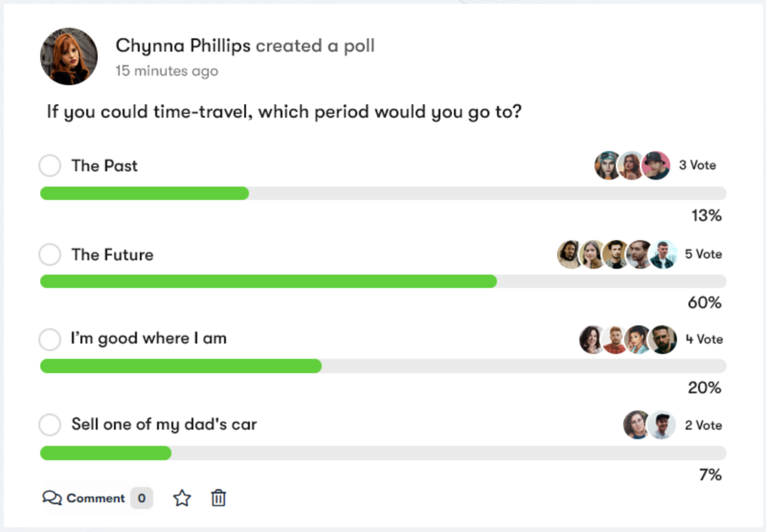
Task: Vote for 'Sell one of my dad's car'
Action: [x=49, y=425]
